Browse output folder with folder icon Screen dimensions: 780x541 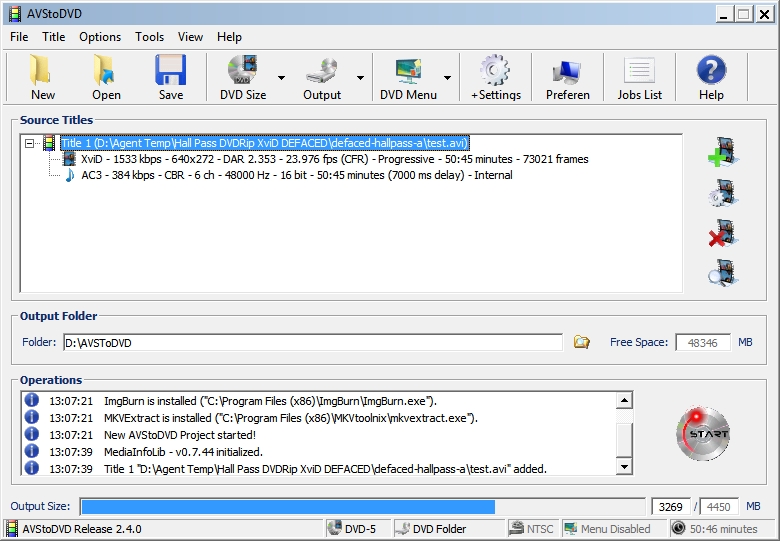tap(582, 342)
